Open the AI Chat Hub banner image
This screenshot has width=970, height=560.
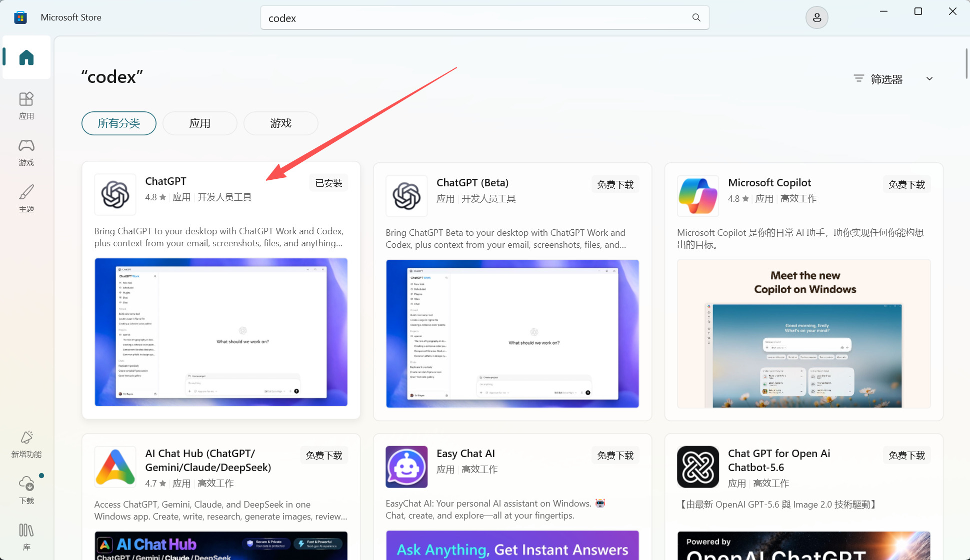coord(221,546)
